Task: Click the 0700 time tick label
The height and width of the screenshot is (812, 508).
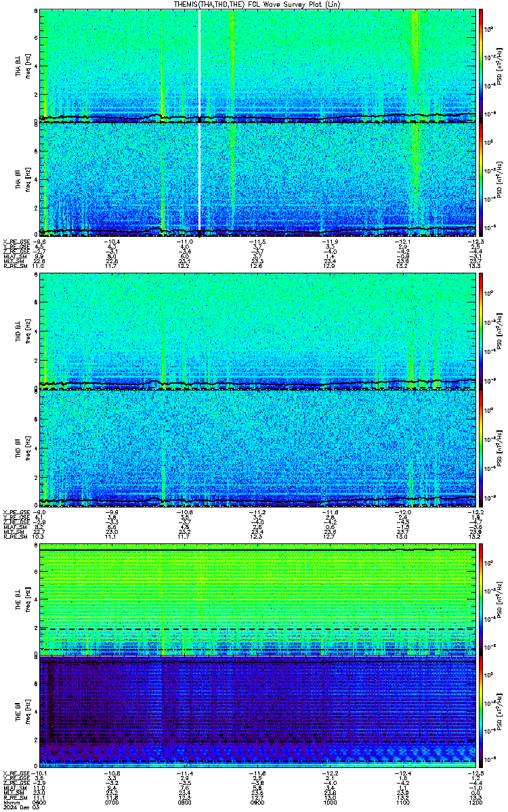Action: coord(112,801)
